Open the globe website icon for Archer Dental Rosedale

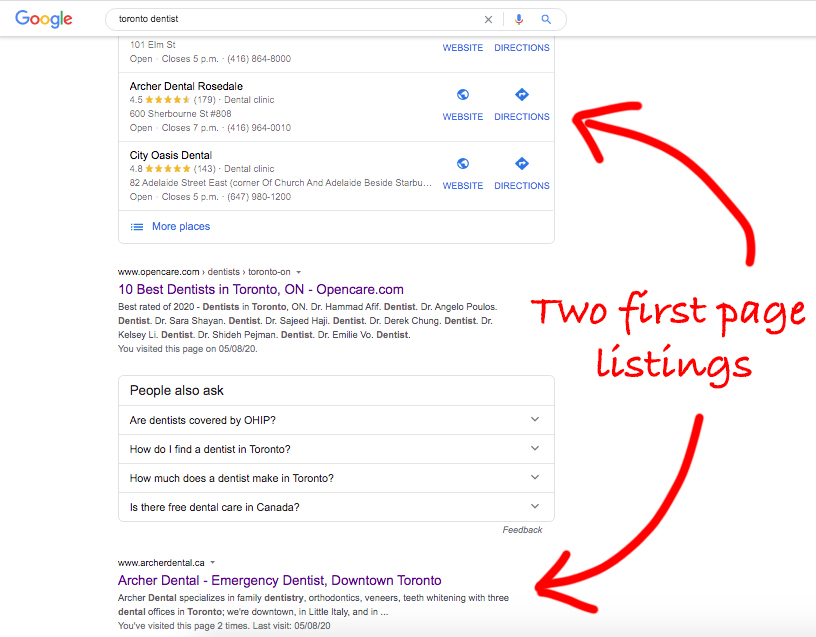[463, 94]
